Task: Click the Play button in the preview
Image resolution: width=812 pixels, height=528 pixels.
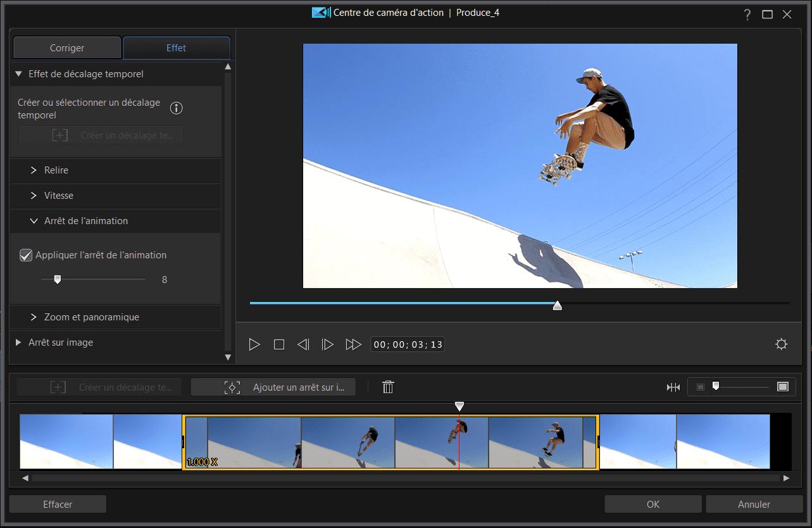Action: pos(254,344)
